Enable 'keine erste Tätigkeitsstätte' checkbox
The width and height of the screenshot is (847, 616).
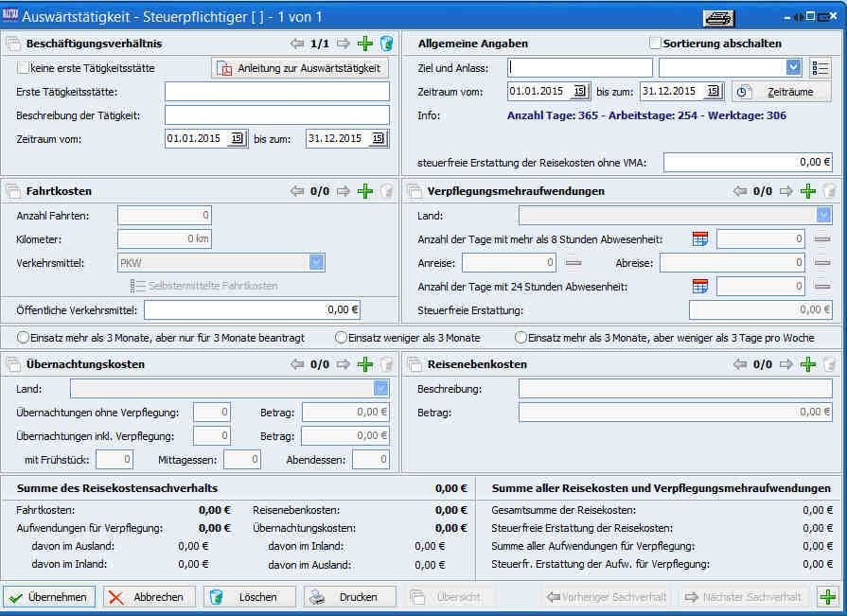[x=24, y=68]
